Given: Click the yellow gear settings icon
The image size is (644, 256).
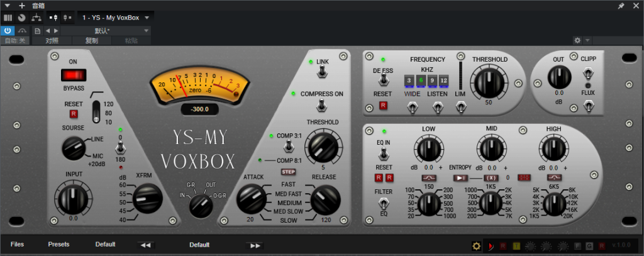Looking at the screenshot, I should (476, 245).
